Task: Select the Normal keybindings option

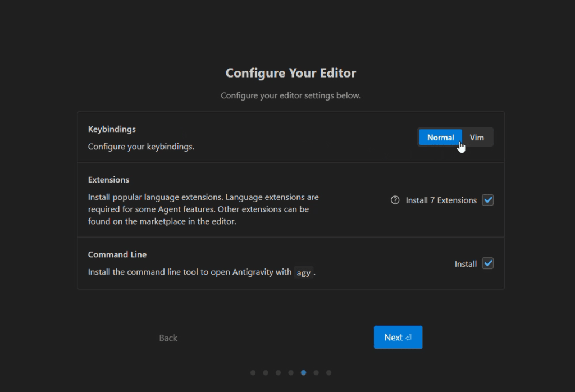Action: point(440,138)
